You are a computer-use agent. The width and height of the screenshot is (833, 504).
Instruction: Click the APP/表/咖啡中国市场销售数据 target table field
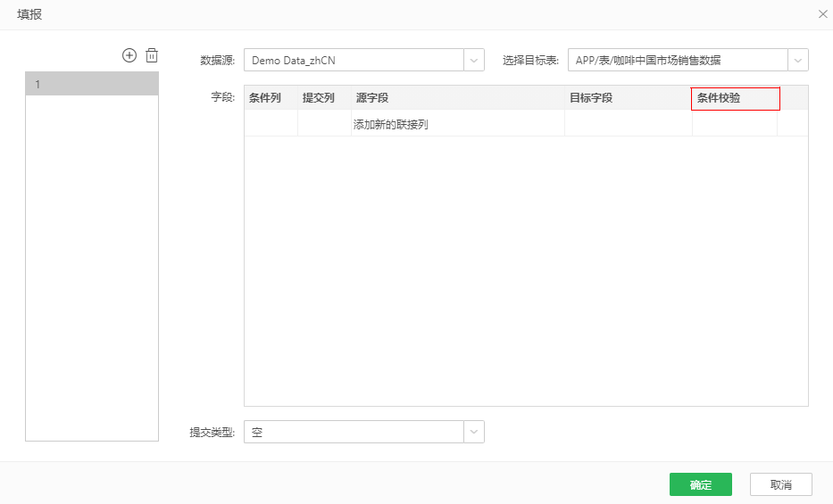(678, 60)
